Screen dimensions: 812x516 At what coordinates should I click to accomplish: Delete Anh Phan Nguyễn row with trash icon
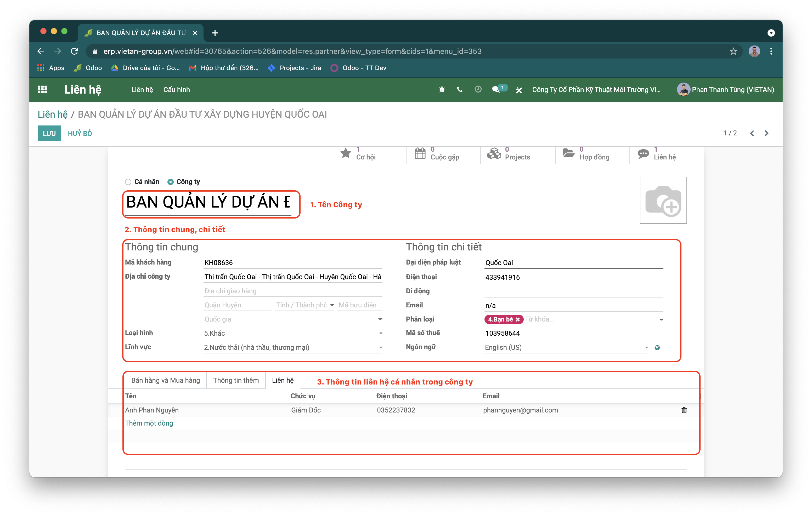(684, 410)
